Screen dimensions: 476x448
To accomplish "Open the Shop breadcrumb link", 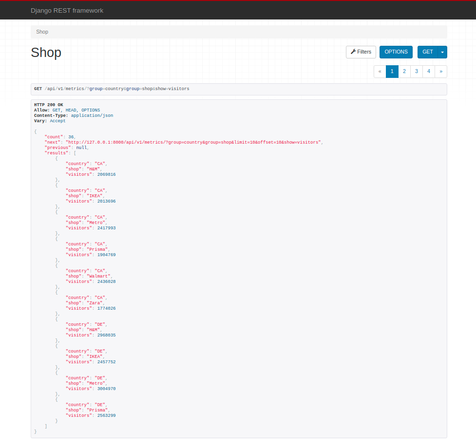I will [x=42, y=32].
